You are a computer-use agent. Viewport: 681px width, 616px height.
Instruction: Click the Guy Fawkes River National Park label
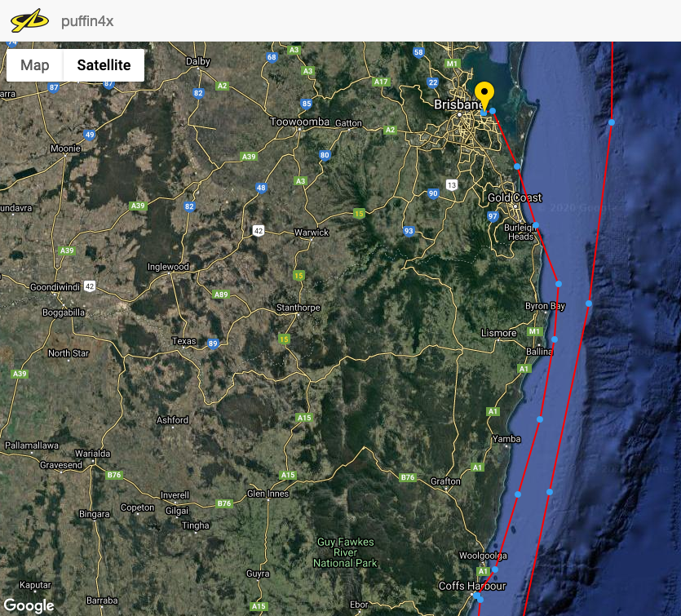[347, 552]
